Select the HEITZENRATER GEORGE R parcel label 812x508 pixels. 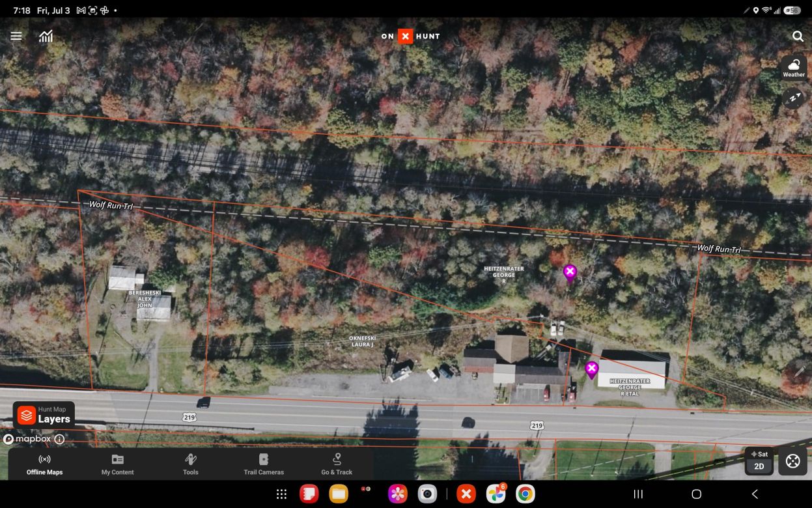504,275
